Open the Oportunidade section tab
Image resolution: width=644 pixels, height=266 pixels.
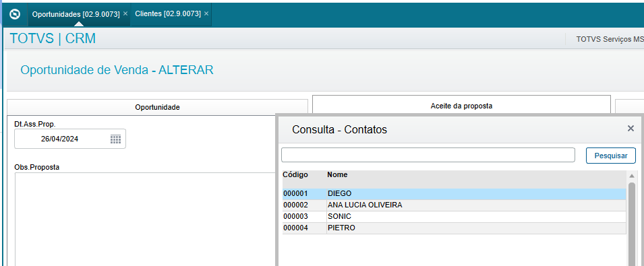pyautogui.click(x=157, y=107)
